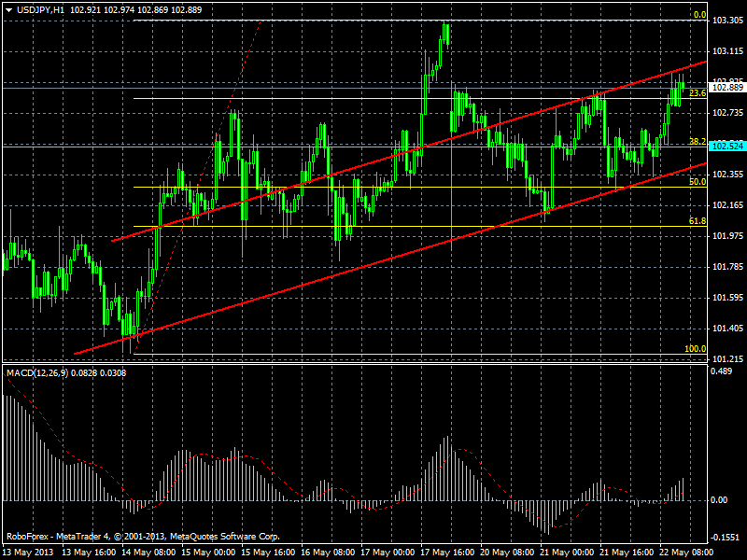Viewport: 747px width, 560px height.
Task: Click time axis label 17 May 16:00
Action: pyautogui.click(x=447, y=553)
